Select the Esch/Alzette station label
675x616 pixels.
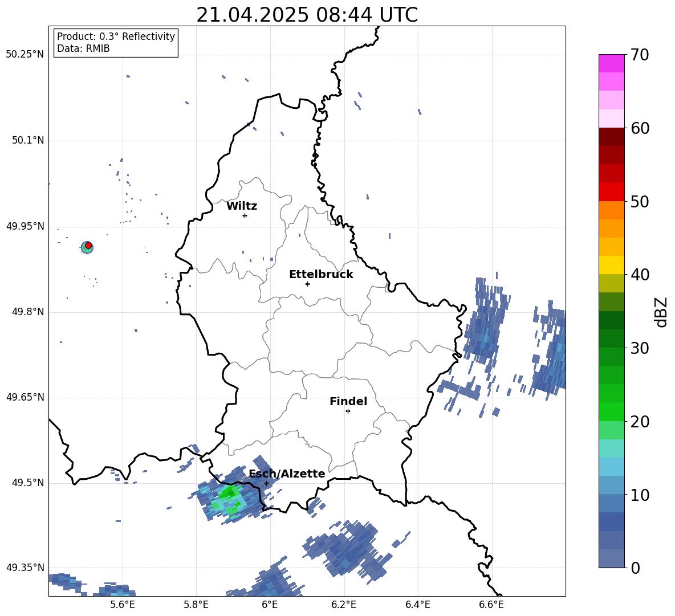[x=287, y=474]
